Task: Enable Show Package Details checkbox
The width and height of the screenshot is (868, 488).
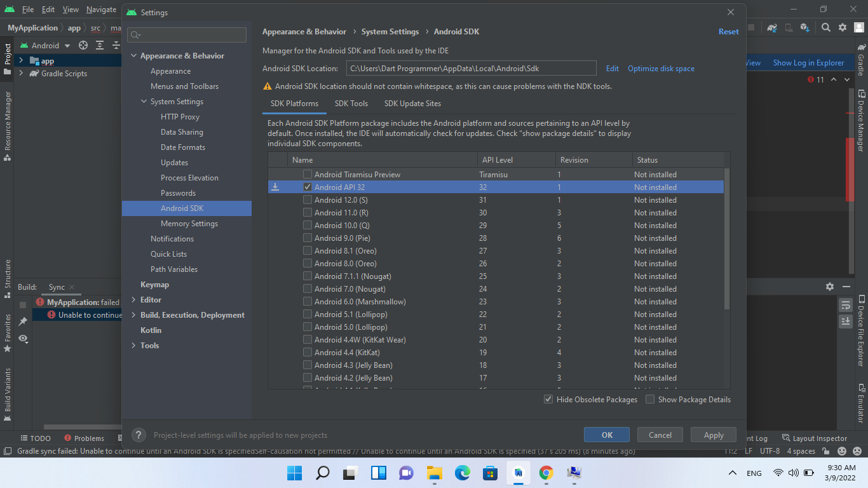Action: [x=650, y=399]
